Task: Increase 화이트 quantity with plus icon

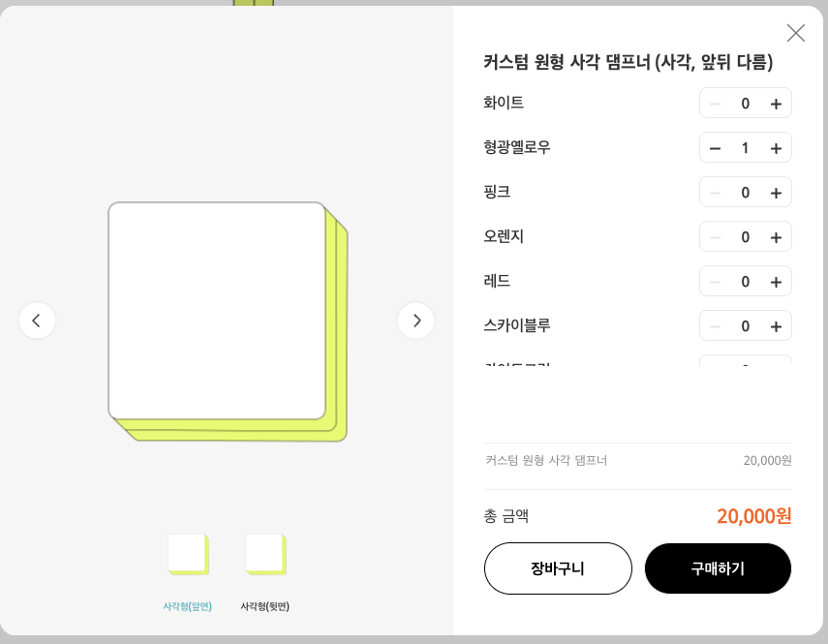Action: click(776, 104)
